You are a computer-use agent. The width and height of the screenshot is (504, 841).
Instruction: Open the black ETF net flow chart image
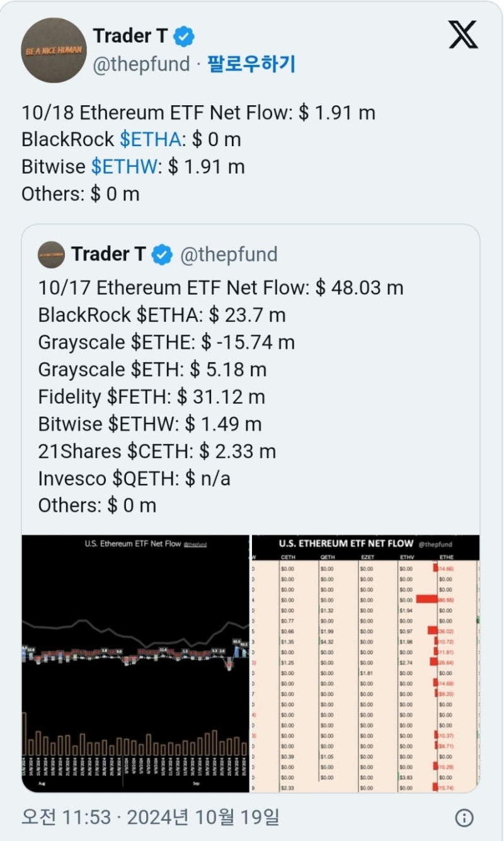135,663
